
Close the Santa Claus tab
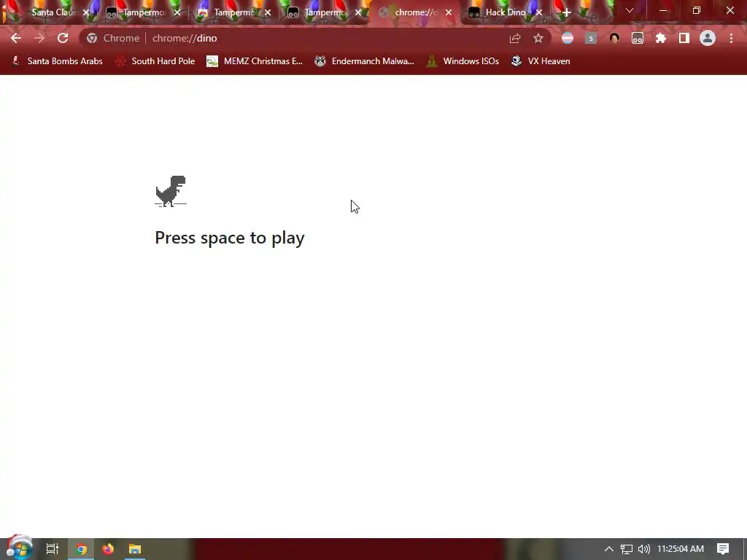point(86,13)
